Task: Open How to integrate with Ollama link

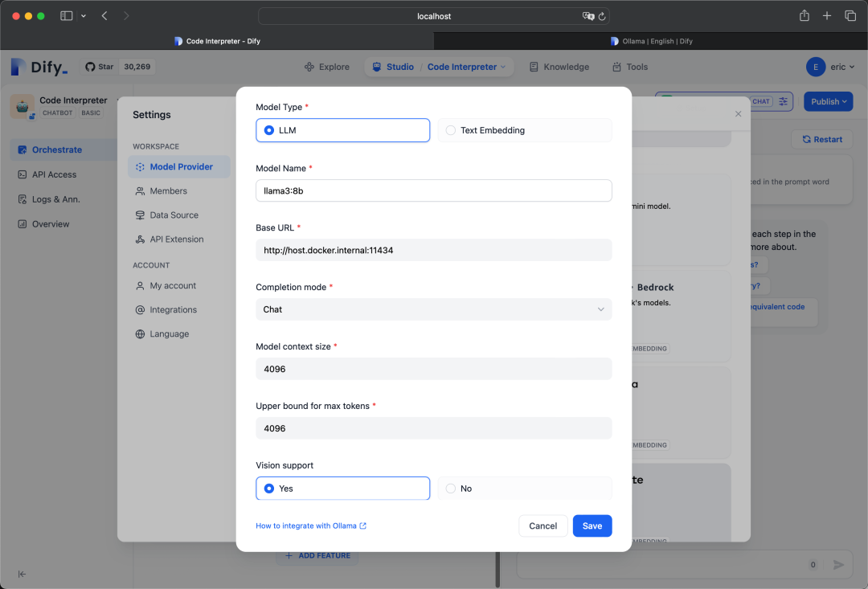Action: point(310,526)
